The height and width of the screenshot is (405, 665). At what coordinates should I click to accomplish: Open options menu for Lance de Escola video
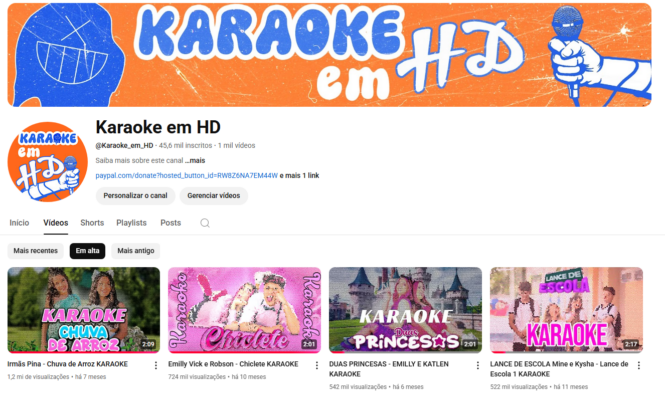(x=639, y=365)
